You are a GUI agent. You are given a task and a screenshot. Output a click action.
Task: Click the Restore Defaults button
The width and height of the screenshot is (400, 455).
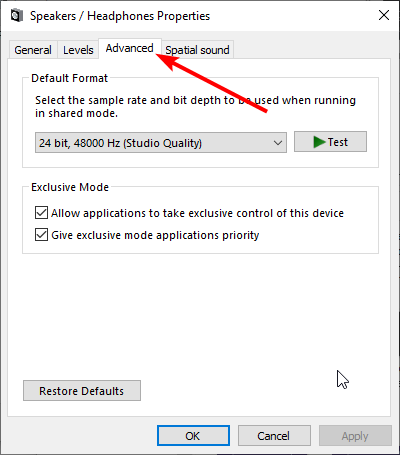82,391
